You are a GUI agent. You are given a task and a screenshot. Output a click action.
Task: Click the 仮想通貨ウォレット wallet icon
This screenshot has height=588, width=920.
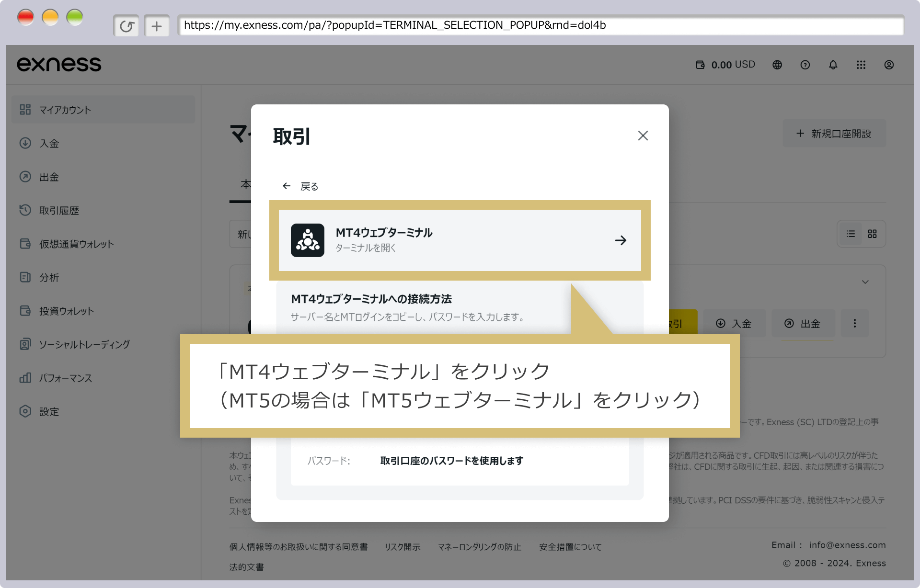point(25,244)
